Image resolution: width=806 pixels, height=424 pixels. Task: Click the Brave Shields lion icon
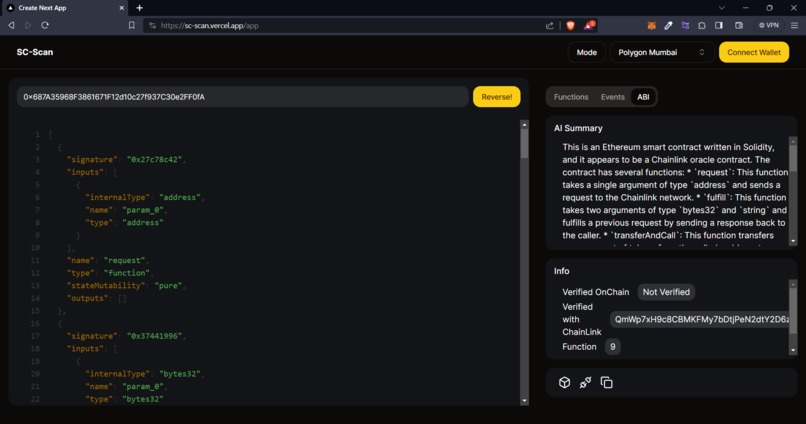[x=570, y=25]
